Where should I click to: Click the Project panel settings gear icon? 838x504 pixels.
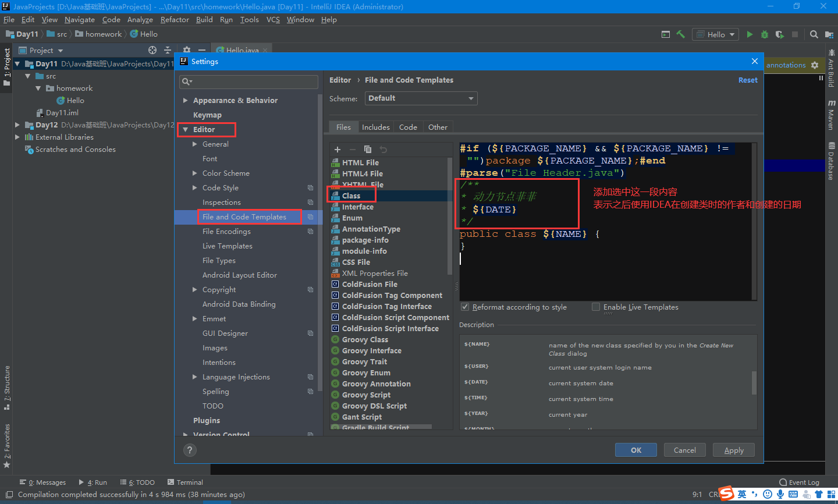[x=187, y=50]
